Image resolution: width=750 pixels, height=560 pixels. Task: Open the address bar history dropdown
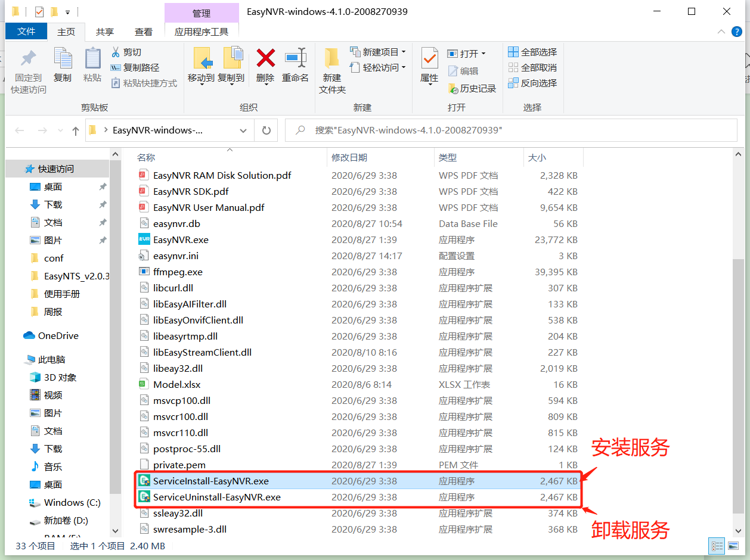click(x=243, y=130)
